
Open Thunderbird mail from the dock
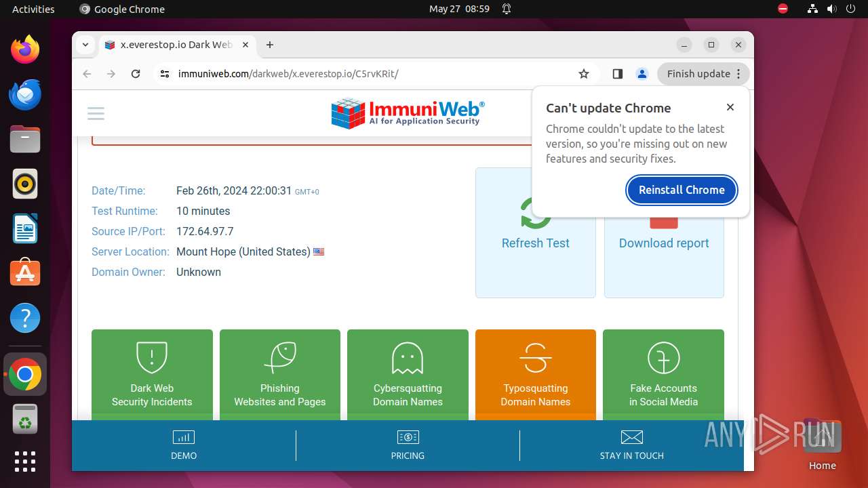click(25, 94)
